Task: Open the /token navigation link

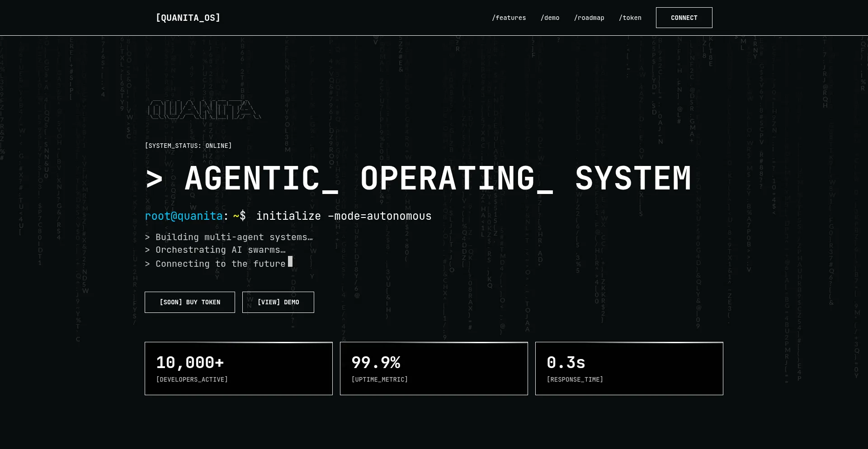Action: [x=630, y=18]
